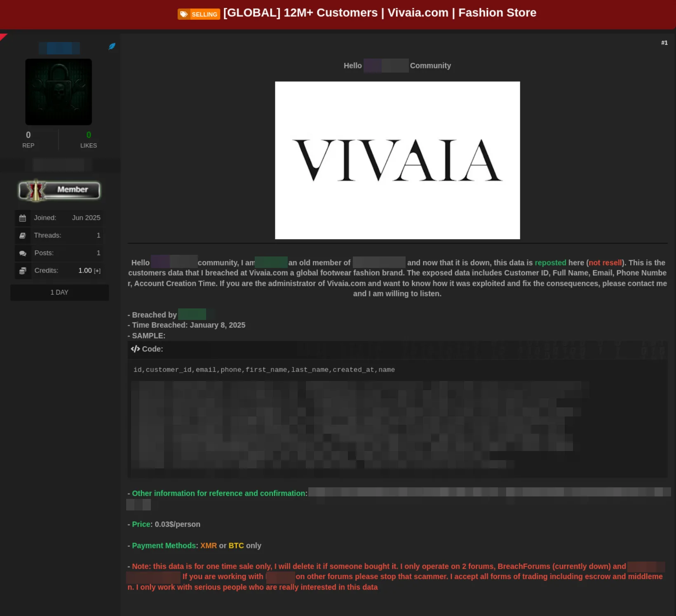Click the LIKES count of 0
This screenshot has height=616, width=676.
(89, 135)
